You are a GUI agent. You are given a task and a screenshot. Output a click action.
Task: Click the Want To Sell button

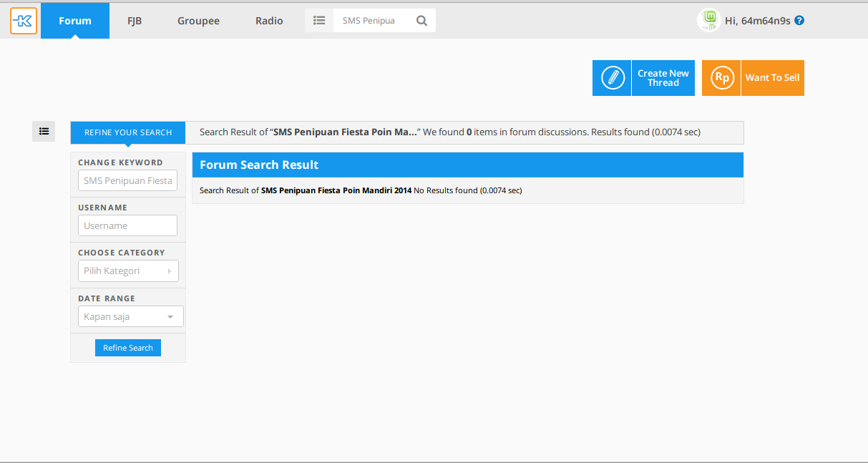[x=753, y=78]
